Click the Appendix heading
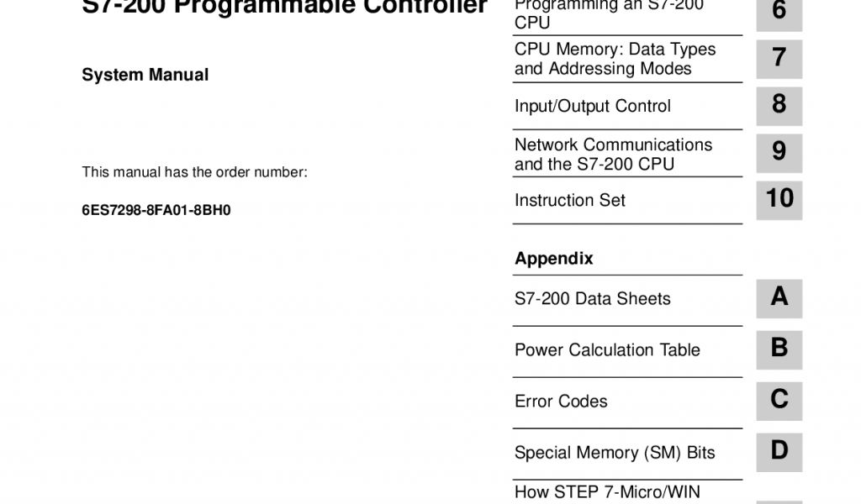This screenshot has width=861, height=504. 553,259
